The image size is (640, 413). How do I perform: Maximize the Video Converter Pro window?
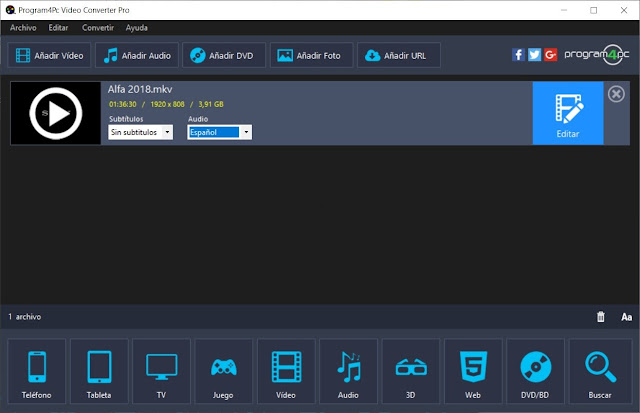coord(593,10)
